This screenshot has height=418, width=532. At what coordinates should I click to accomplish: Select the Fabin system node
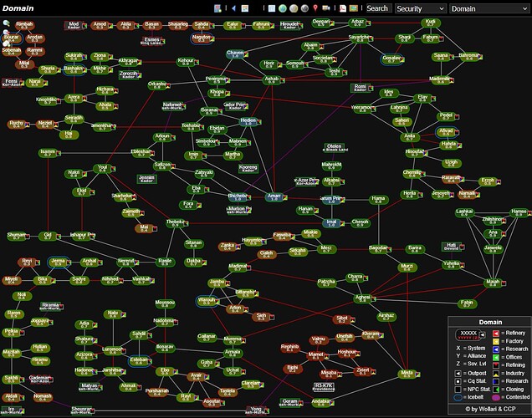point(467,303)
